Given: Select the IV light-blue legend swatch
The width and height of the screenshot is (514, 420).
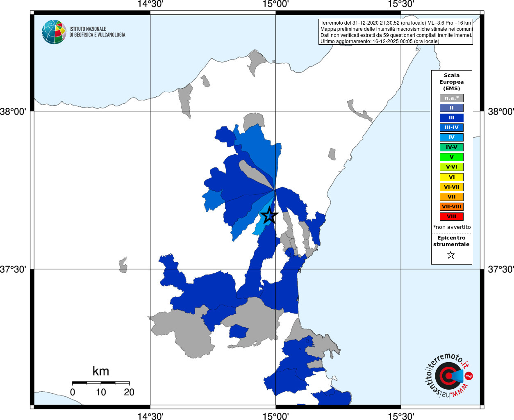Looking at the screenshot, I should (x=452, y=137).
